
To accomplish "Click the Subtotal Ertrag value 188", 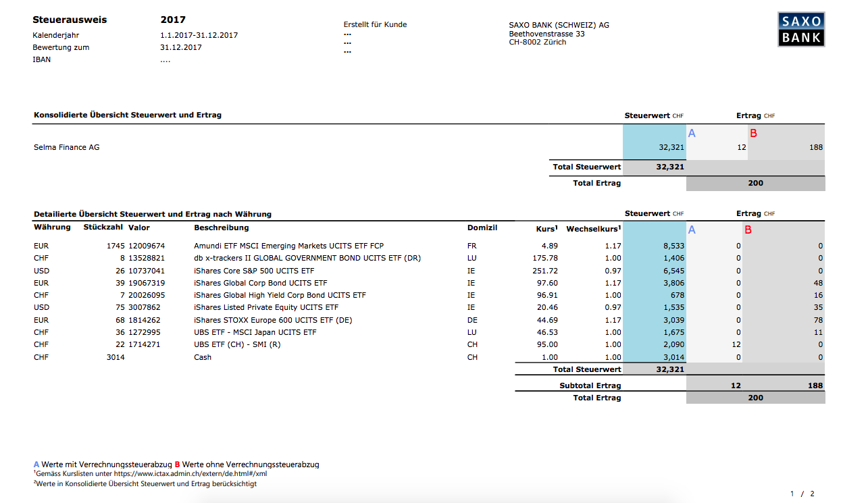I will pos(815,386).
